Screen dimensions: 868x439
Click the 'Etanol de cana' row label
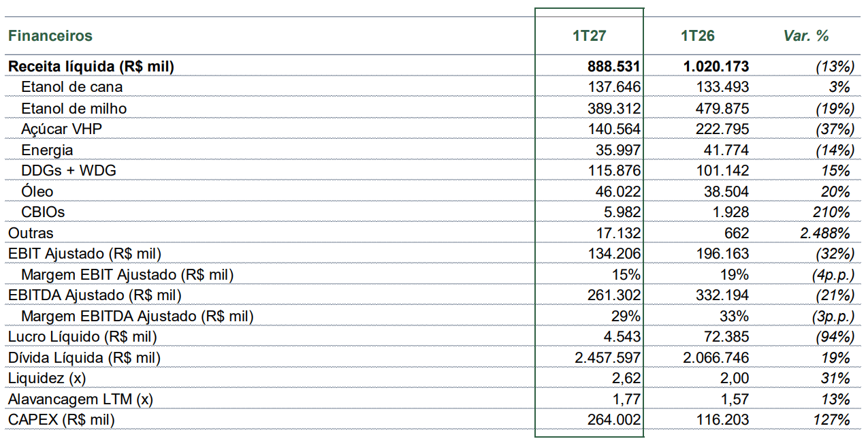[x=72, y=87]
